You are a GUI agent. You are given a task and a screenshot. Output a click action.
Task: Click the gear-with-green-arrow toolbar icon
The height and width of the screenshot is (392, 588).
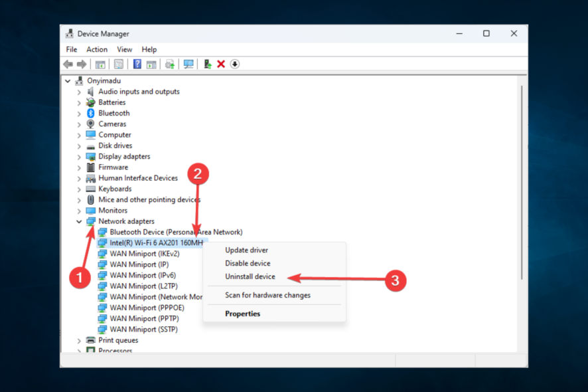[170, 64]
